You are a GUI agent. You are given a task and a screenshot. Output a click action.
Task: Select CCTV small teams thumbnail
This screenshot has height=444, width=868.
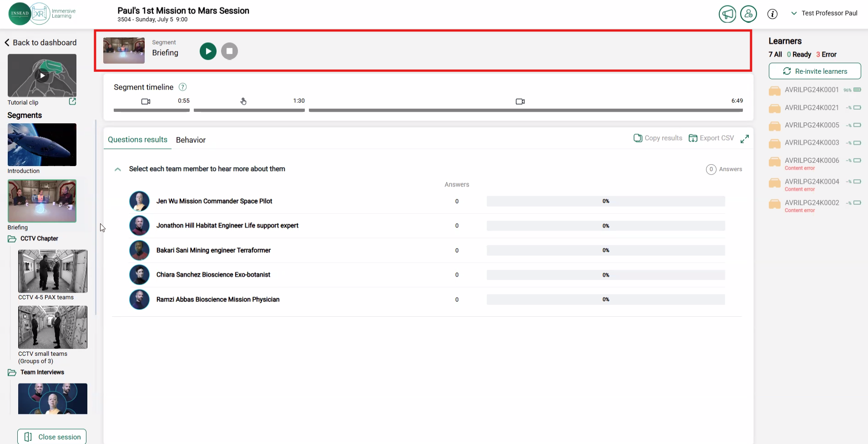pyautogui.click(x=53, y=327)
